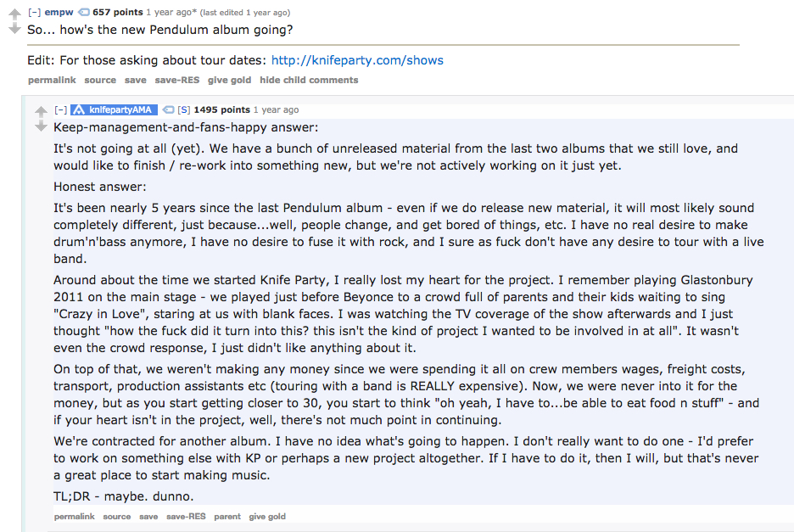Viewport: 794px width, 532px height.
Task: Click parent link under knifepartyAMA's reply
Action: coord(226,516)
